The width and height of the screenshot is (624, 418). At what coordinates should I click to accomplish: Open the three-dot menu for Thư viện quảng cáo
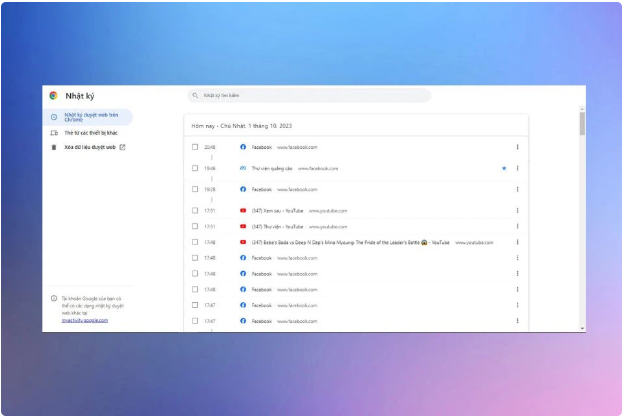(x=517, y=168)
